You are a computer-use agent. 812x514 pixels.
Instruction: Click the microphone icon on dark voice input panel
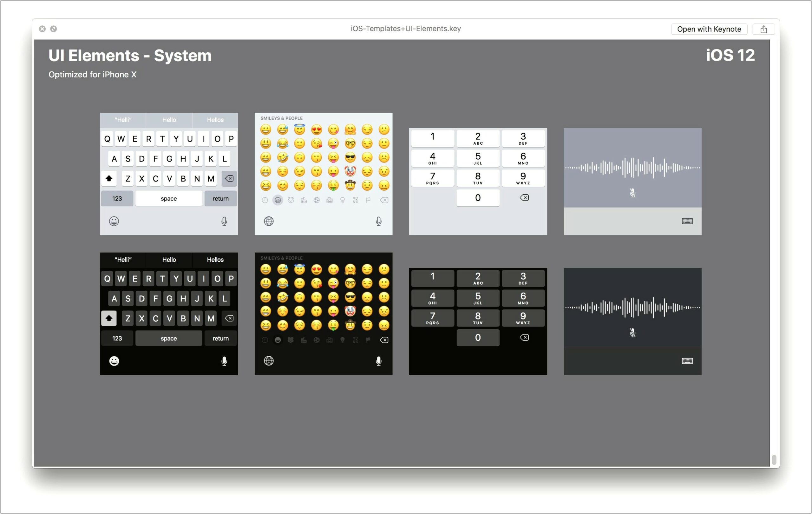[632, 332]
